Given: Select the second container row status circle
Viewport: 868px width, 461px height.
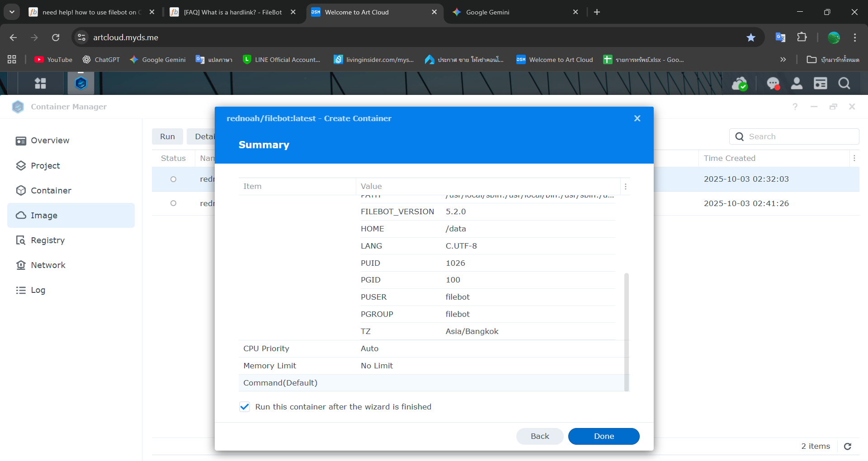Looking at the screenshot, I should [x=173, y=203].
